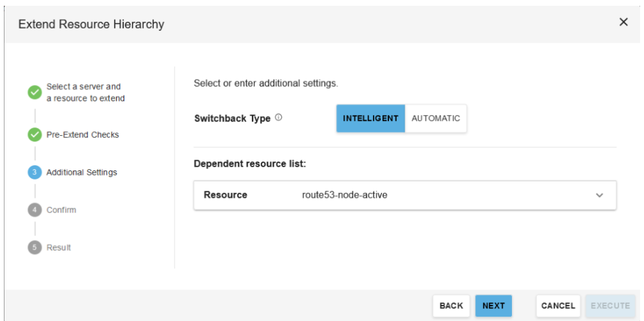Click the step 4 Confirm circle icon

pos(34,210)
